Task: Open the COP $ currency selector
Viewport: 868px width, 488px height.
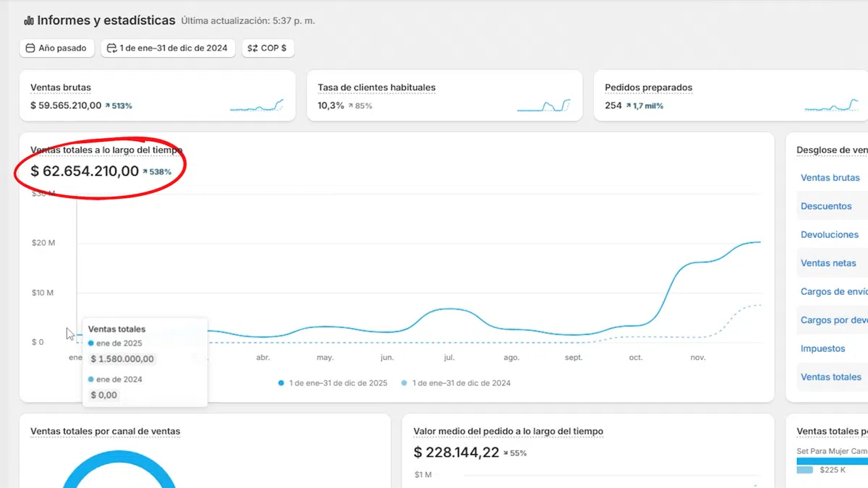Action: [268, 48]
